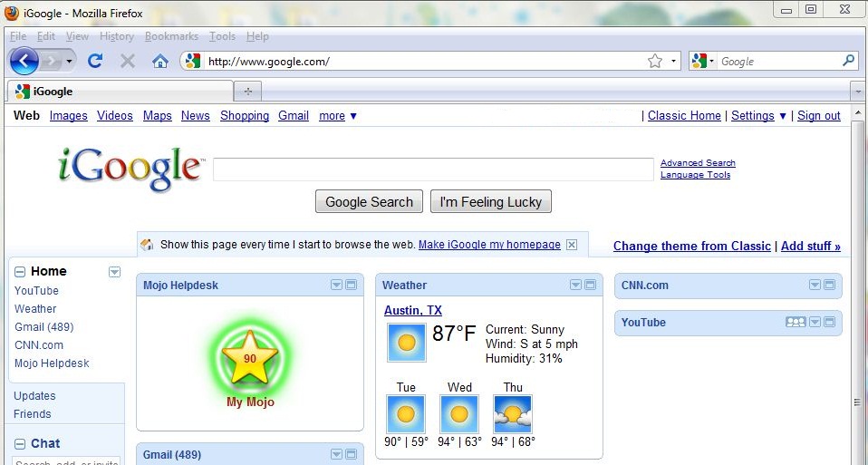Viewport: 868px width, 465px height.
Task: Collapse the Home section minus box
Action: click(20, 272)
